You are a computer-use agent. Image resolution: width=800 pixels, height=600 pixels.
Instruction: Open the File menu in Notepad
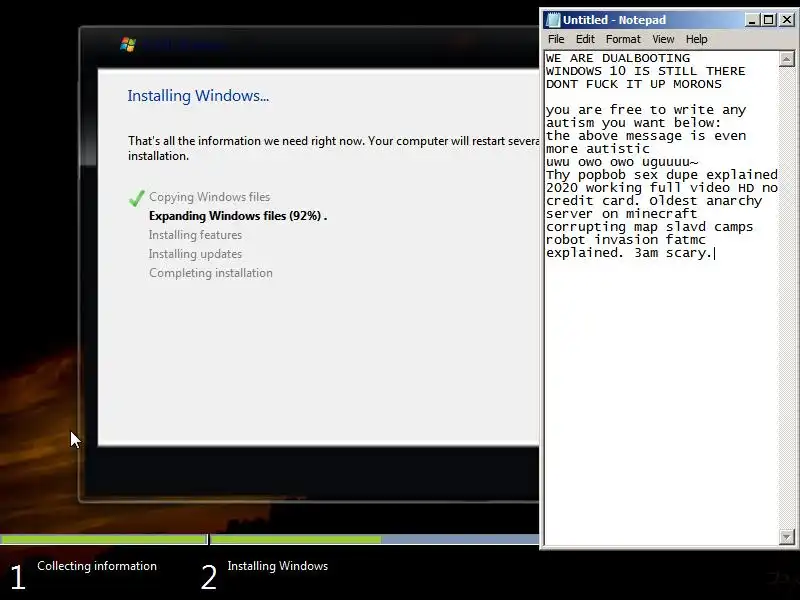pos(556,39)
